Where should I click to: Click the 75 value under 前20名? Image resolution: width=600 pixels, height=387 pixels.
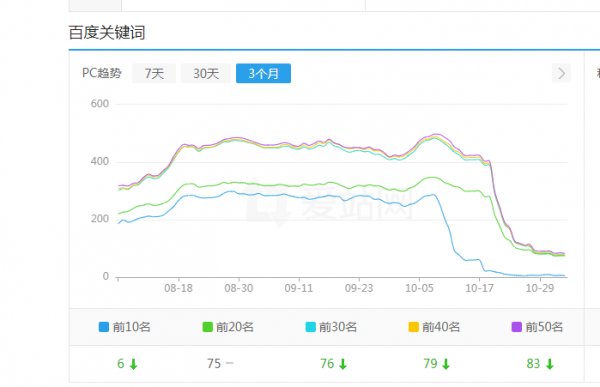click(x=214, y=363)
